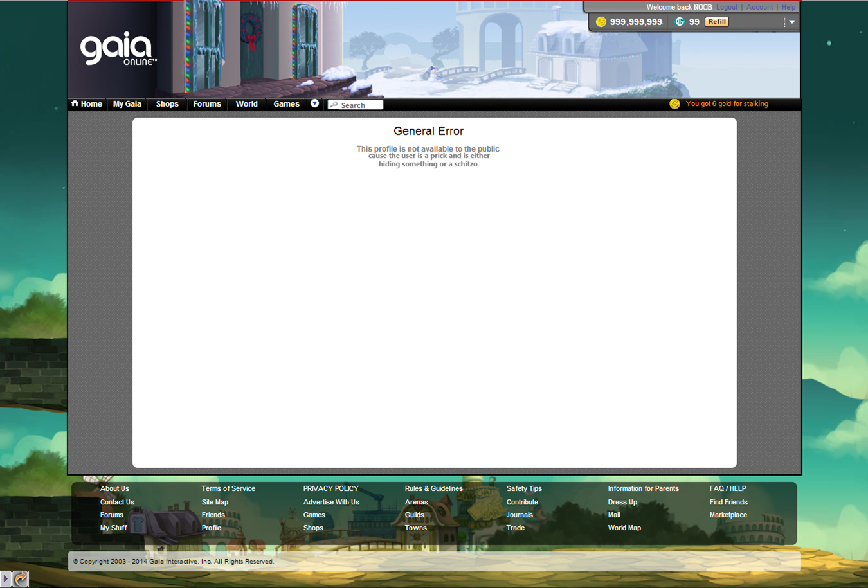Image resolution: width=868 pixels, height=588 pixels.
Task: Open Marketplace footer link
Action: click(728, 515)
